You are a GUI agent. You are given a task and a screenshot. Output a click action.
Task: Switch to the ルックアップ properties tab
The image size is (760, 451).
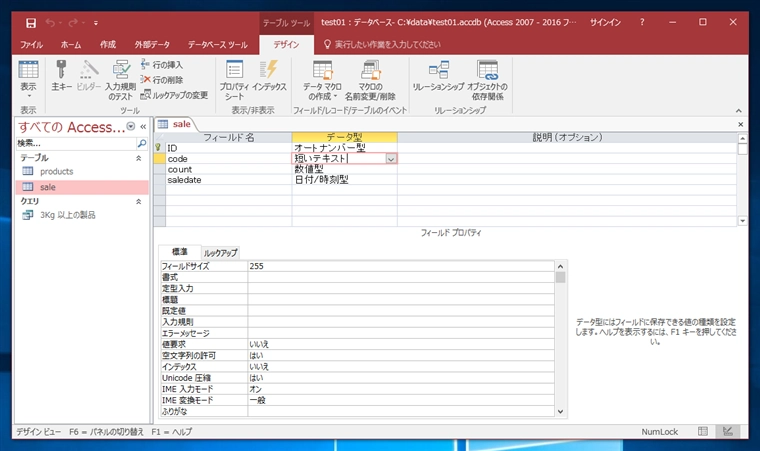tap(221, 253)
